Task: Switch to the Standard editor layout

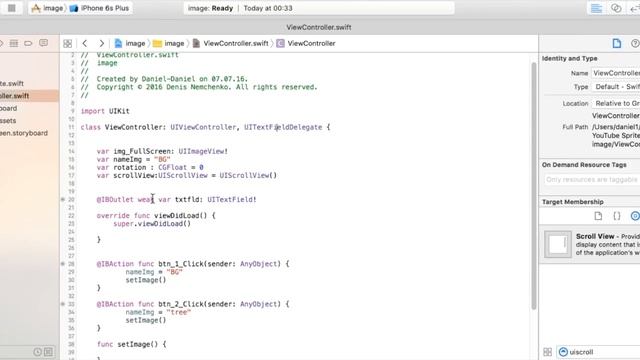Action: point(596,8)
